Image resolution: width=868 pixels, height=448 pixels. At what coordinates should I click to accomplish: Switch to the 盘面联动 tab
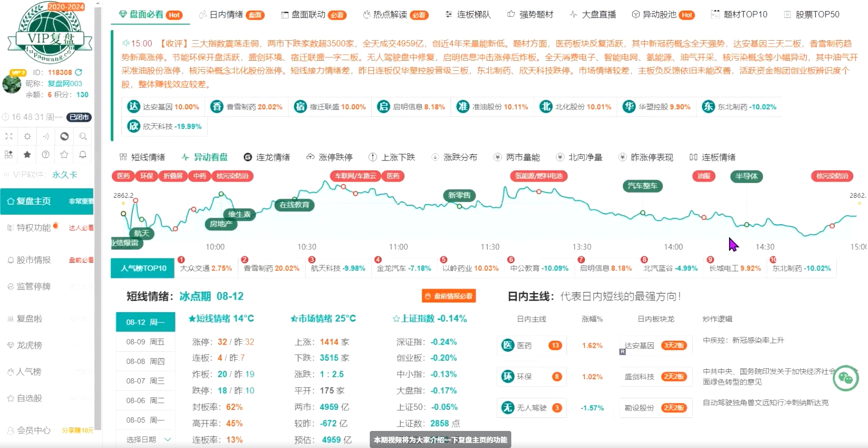(x=313, y=15)
